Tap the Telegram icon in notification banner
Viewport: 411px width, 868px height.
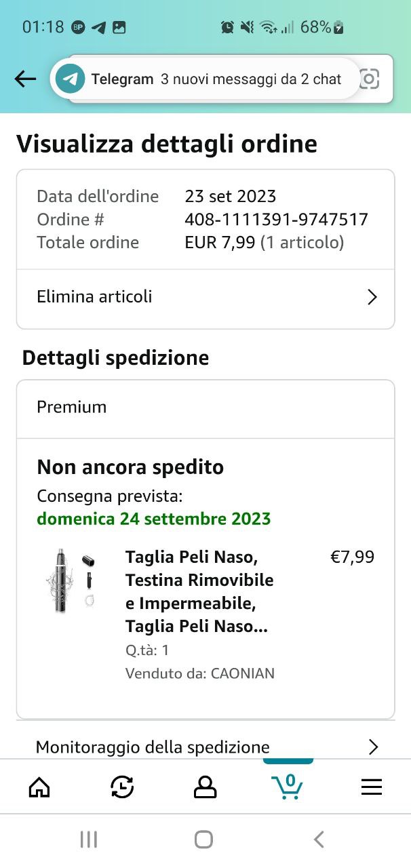70,79
